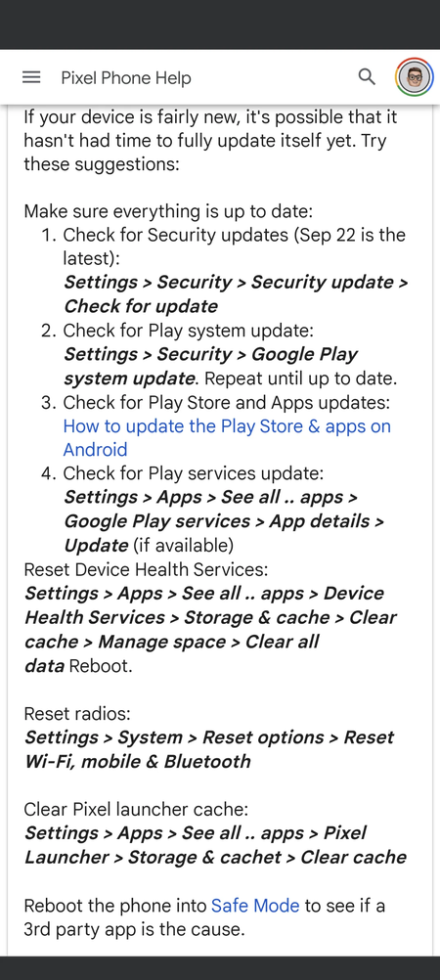This screenshot has width=440, height=980.
Task: Click the 'Reset Device Health Services' heading
Action: [x=146, y=569]
